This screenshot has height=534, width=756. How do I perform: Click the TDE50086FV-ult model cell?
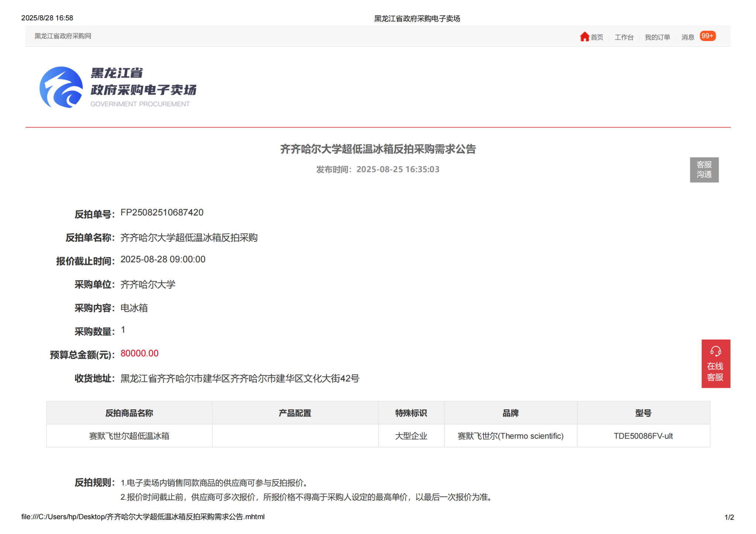point(643,436)
